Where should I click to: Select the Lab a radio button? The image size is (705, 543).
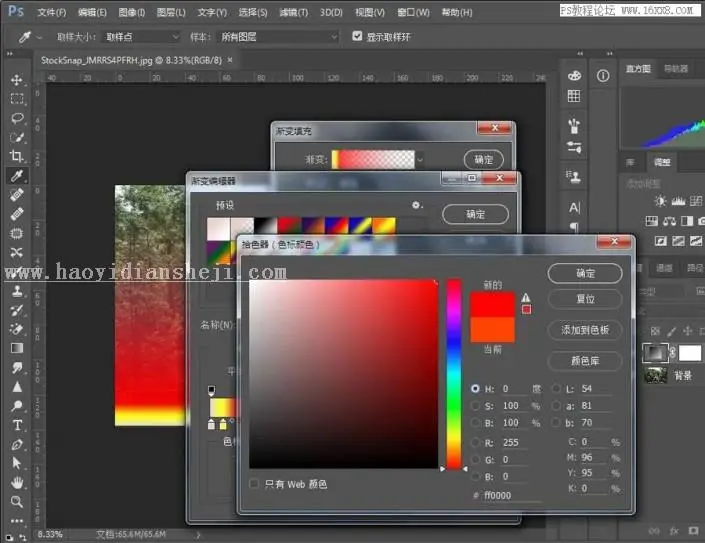coord(556,405)
